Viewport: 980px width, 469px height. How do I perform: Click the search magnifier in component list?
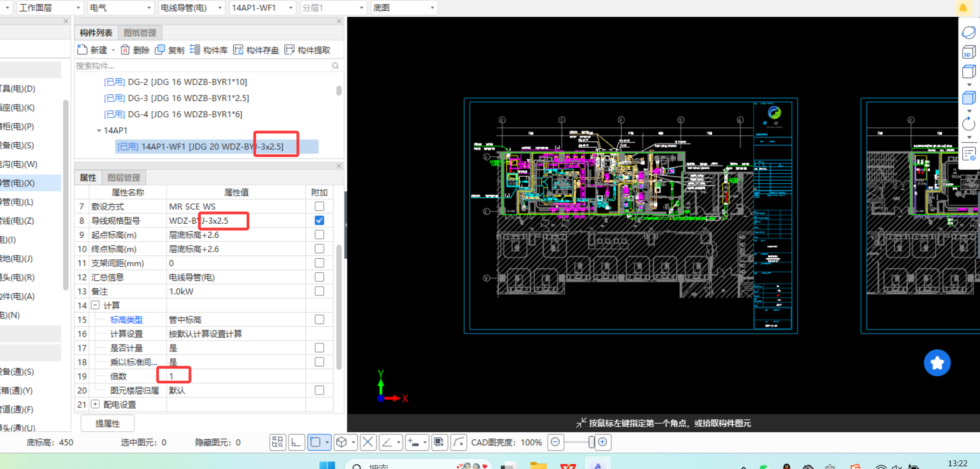point(335,66)
